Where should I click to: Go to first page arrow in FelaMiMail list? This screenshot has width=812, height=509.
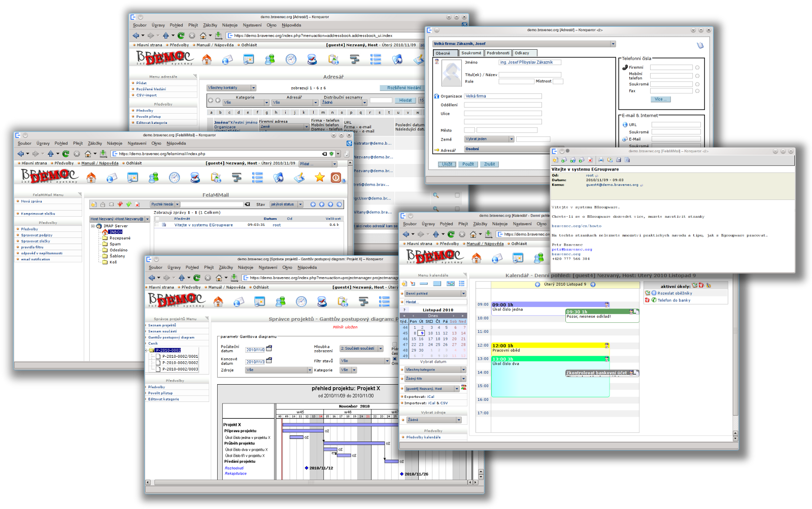pyautogui.click(x=313, y=205)
